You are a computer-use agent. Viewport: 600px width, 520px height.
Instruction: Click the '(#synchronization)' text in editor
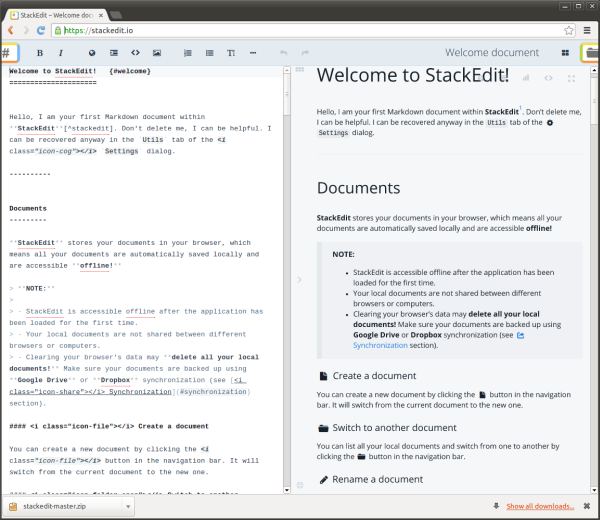(214, 392)
